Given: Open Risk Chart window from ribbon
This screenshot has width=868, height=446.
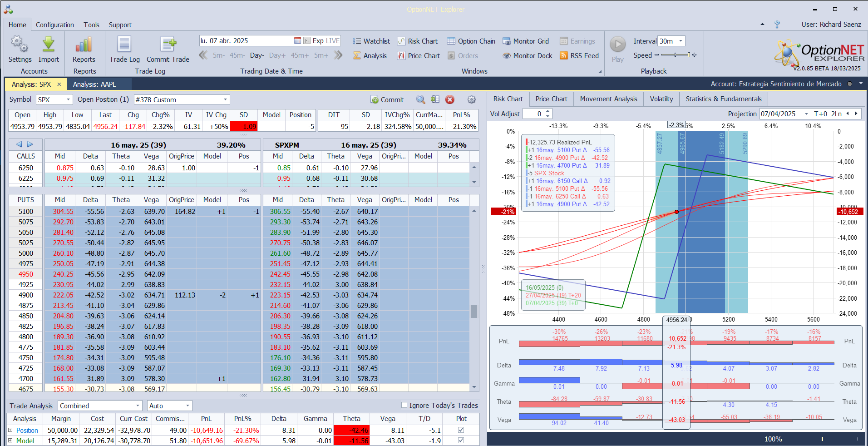Looking at the screenshot, I should click(x=418, y=41).
